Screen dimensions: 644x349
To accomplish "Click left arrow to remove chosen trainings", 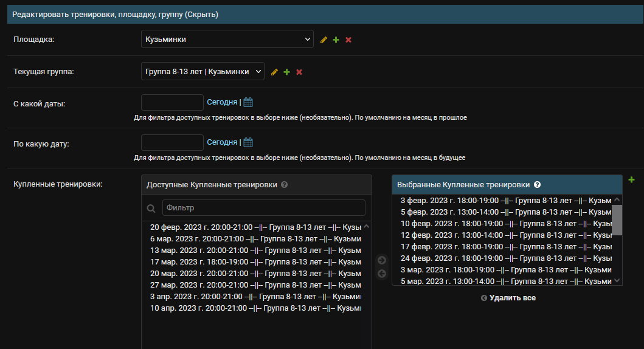I will point(382,274).
